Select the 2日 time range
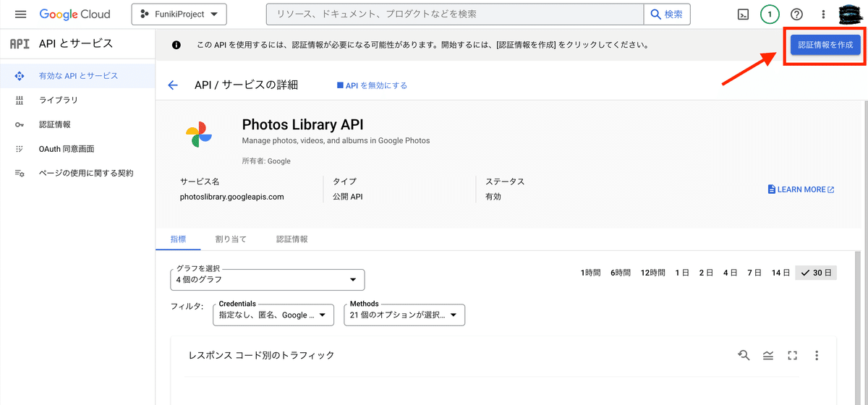The width and height of the screenshot is (868, 405). [x=706, y=273]
